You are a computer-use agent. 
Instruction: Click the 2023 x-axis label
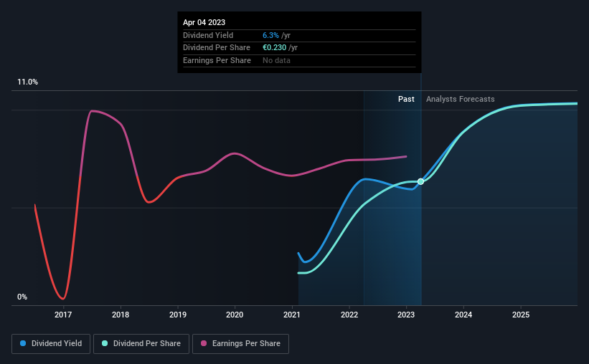[406, 315]
